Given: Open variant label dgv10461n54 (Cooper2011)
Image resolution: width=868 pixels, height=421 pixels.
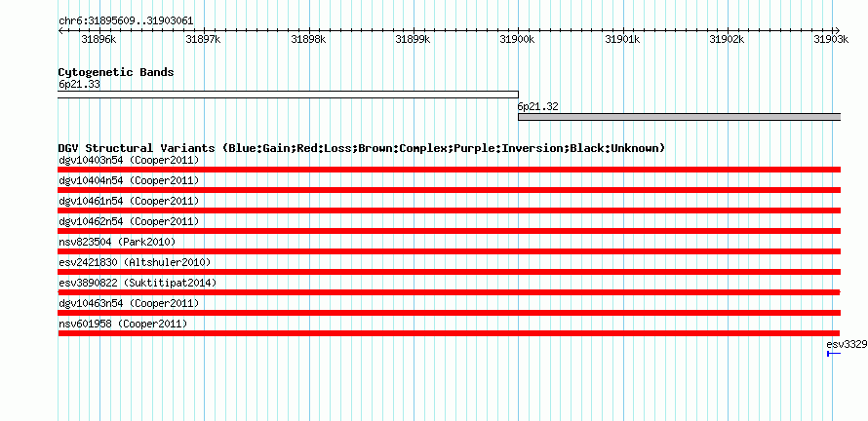Looking at the screenshot, I should coord(129,202).
